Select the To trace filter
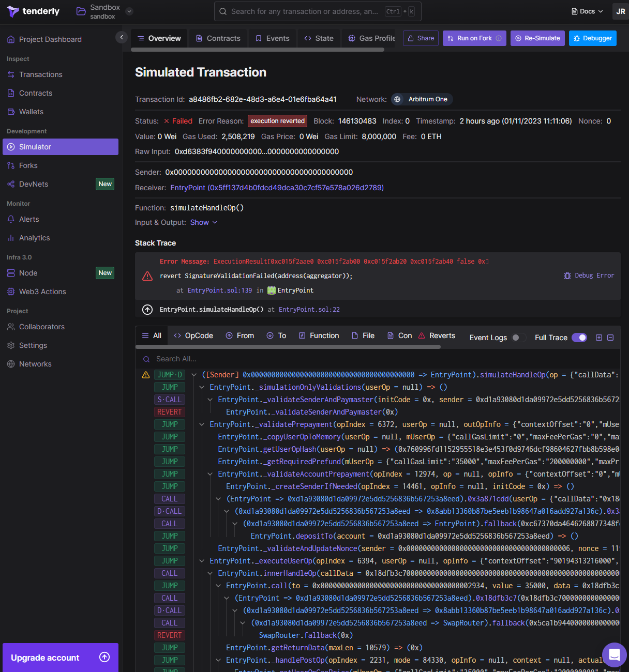The width and height of the screenshot is (629, 672). (277, 335)
